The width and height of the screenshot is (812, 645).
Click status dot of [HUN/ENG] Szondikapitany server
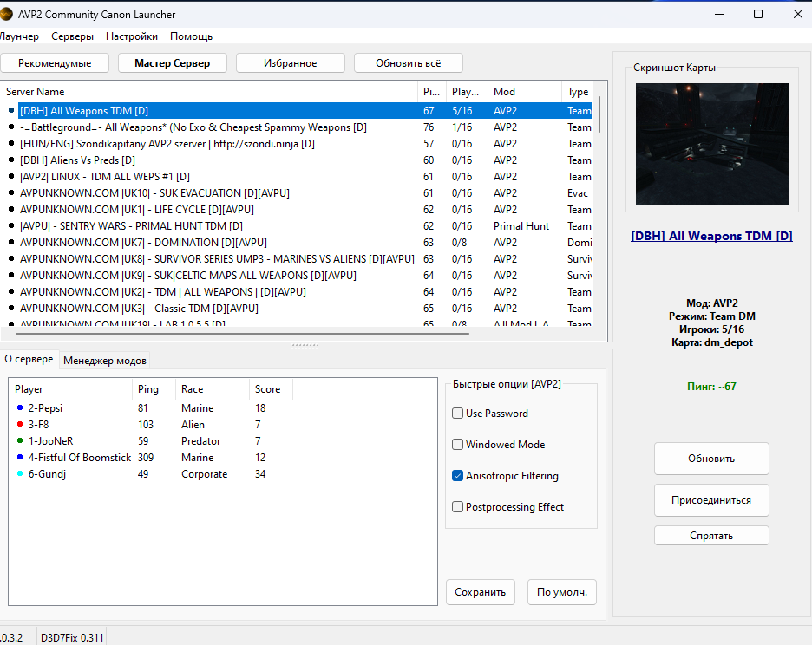[x=11, y=143]
